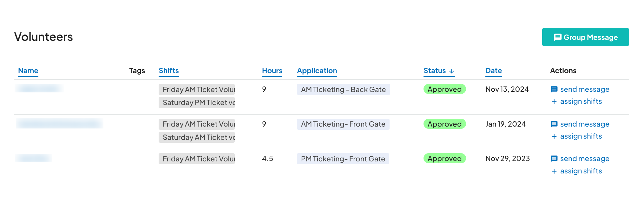The image size is (644, 200).
Task: Sort volunteers by Date column
Action: (x=493, y=71)
